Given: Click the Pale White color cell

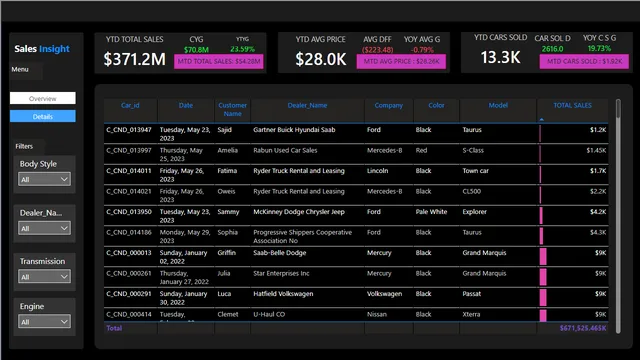Looking at the screenshot, I should tap(431, 212).
